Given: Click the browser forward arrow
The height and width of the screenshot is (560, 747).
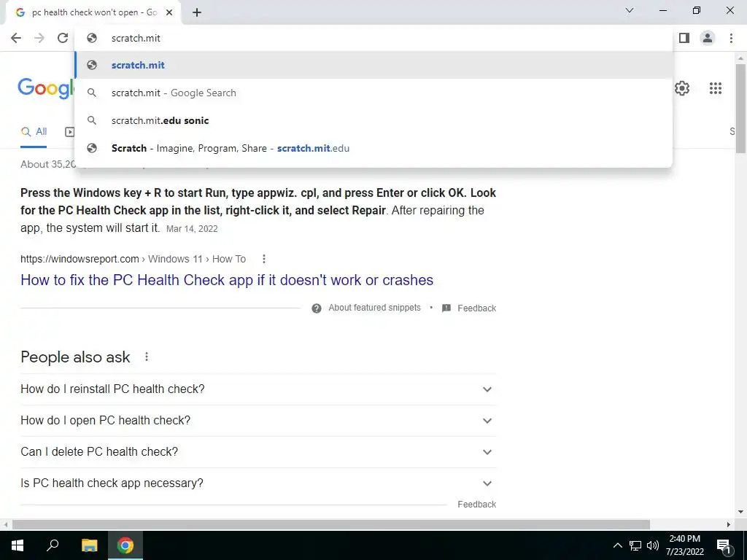Looking at the screenshot, I should pos(39,38).
